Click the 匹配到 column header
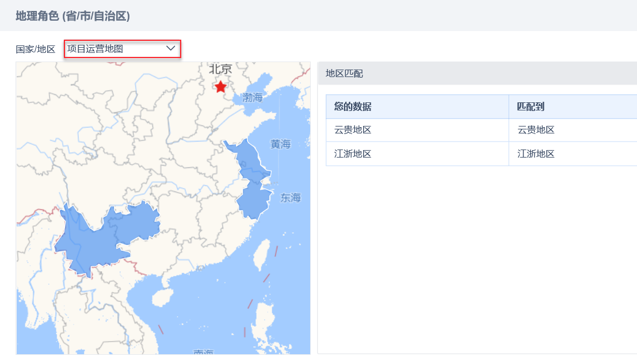Screen dimensions: 637x364 click(531, 107)
